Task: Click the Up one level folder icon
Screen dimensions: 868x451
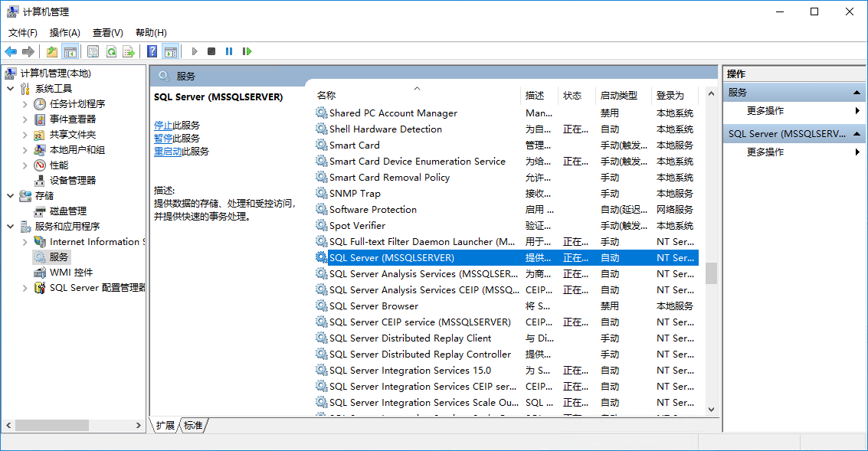Action: (52, 51)
